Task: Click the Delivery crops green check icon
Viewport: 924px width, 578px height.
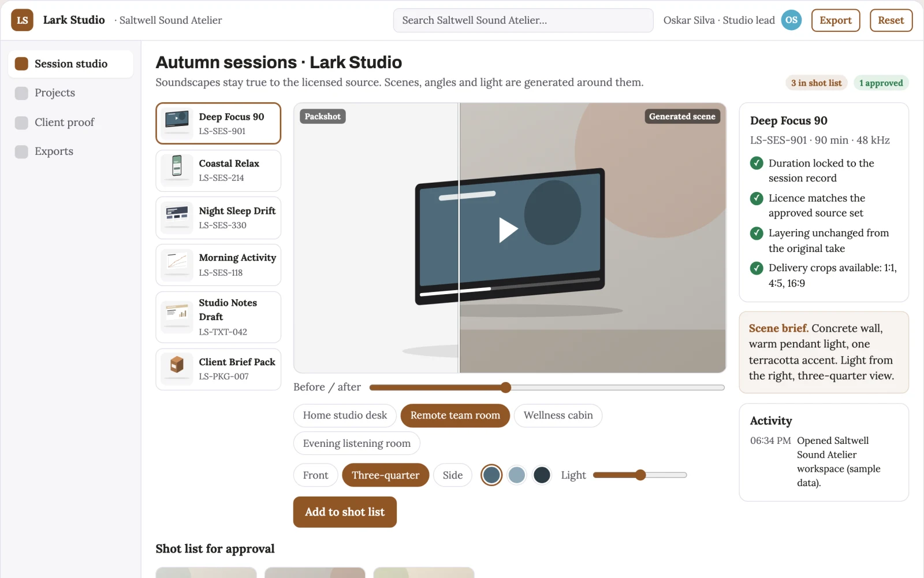Action: click(757, 268)
